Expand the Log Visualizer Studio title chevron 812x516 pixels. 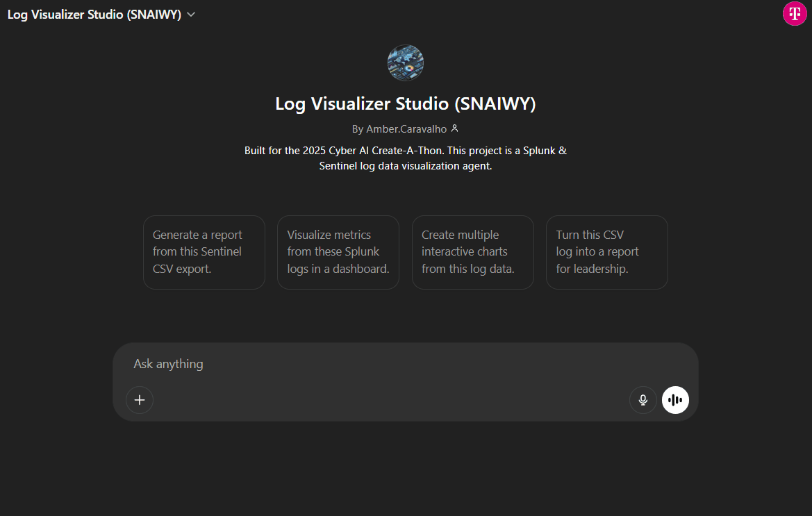coord(191,15)
